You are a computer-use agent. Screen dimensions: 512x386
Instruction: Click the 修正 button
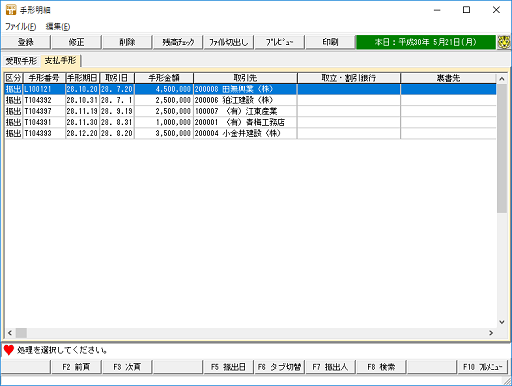[x=76, y=42]
